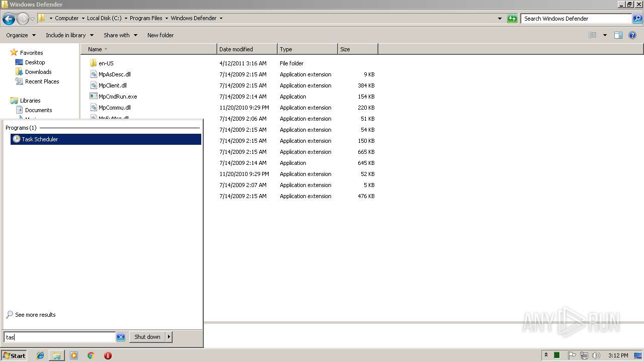
Task: Expand Libraries in navigation pane
Action: click(30, 101)
